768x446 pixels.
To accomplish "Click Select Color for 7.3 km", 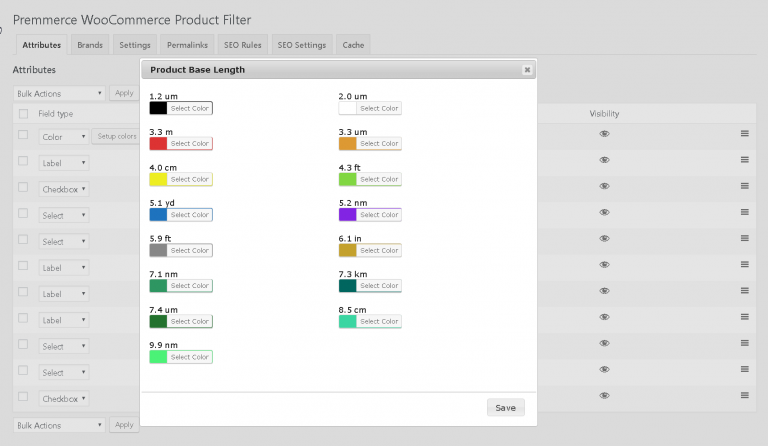I will point(379,285).
